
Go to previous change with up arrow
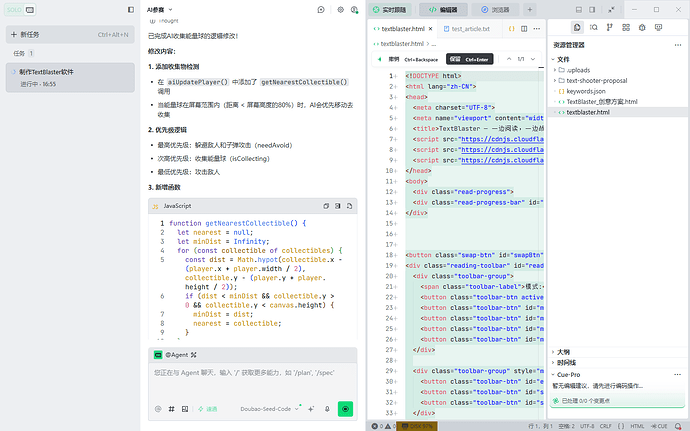point(509,59)
